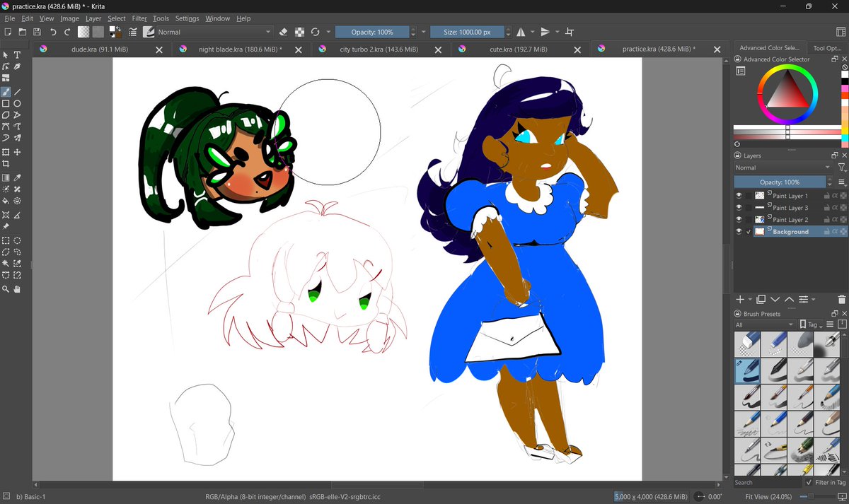The width and height of the screenshot is (849, 504).
Task: Select the Pan hand tool
Action: click(x=18, y=289)
